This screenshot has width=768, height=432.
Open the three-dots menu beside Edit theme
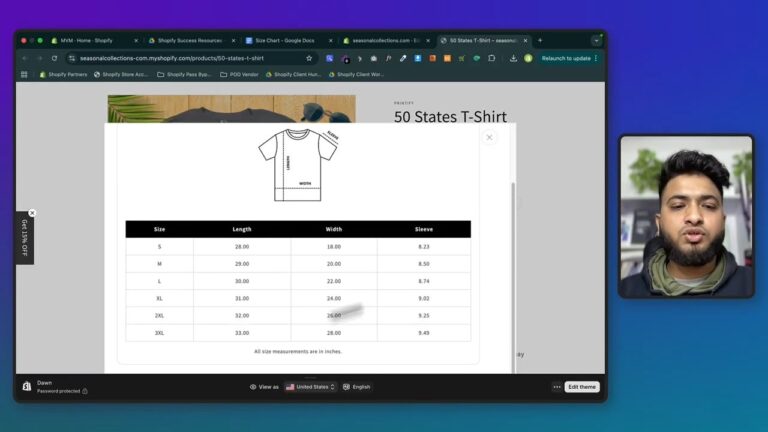(557, 387)
